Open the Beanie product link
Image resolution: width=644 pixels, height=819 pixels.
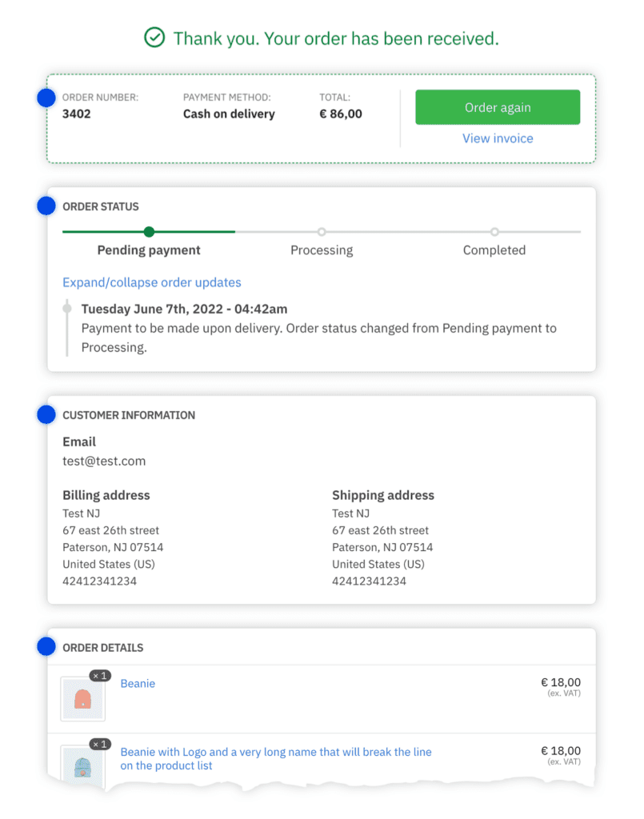(x=137, y=684)
